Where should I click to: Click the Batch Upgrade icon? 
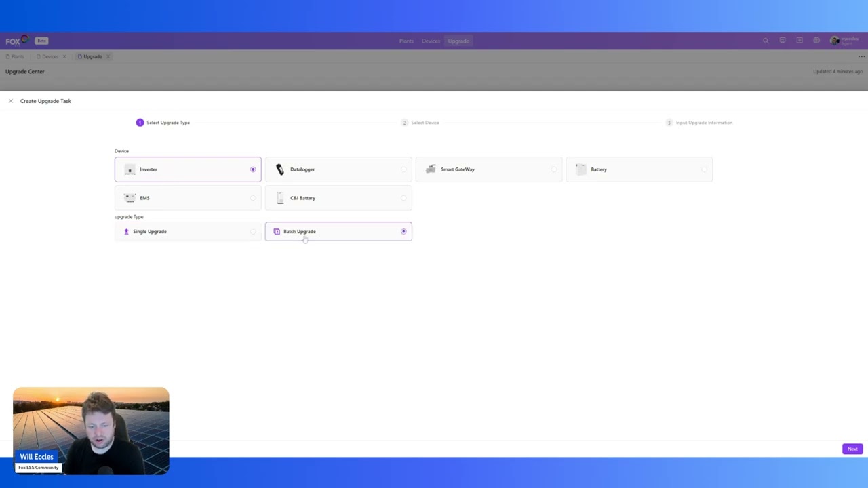click(x=277, y=232)
